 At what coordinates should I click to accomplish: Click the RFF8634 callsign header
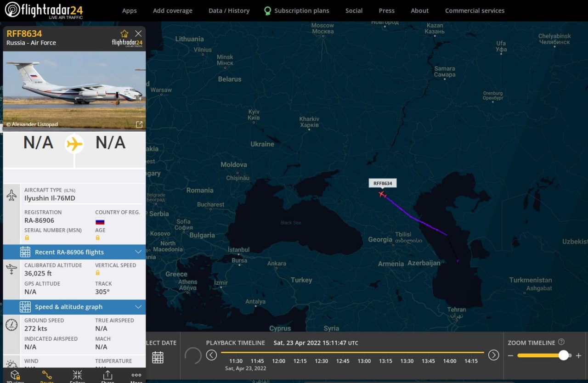(24, 34)
